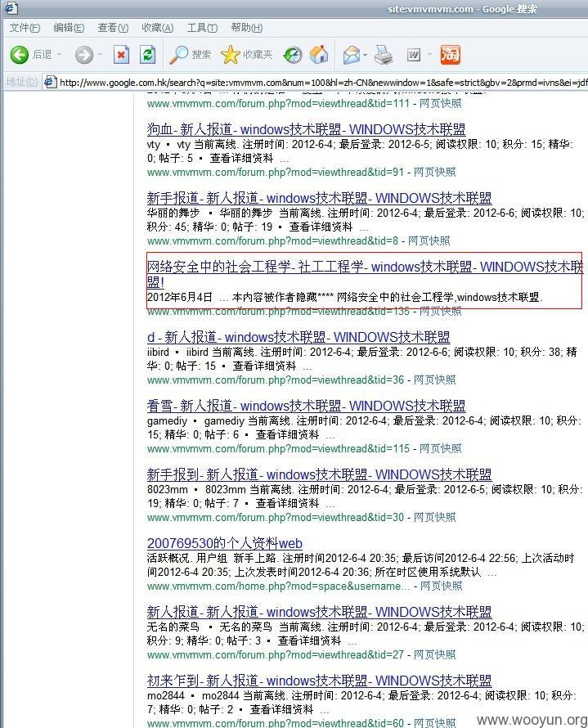Click green URL ending tid=91

(x=276, y=173)
